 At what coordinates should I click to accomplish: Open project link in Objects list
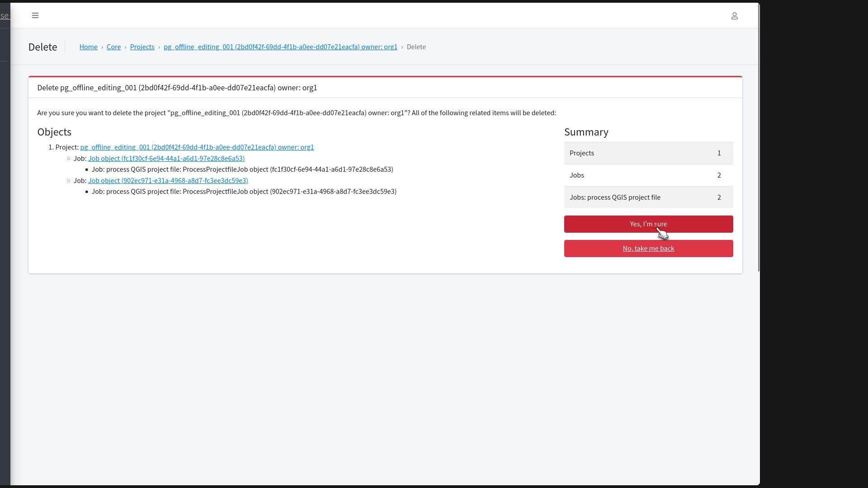197,147
